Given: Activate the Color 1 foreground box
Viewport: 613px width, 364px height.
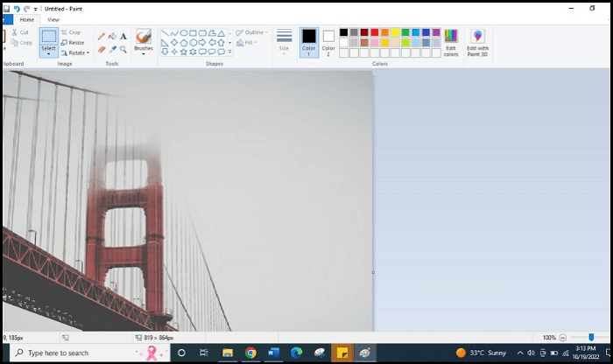Looking at the screenshot, I should coord(308,40).
